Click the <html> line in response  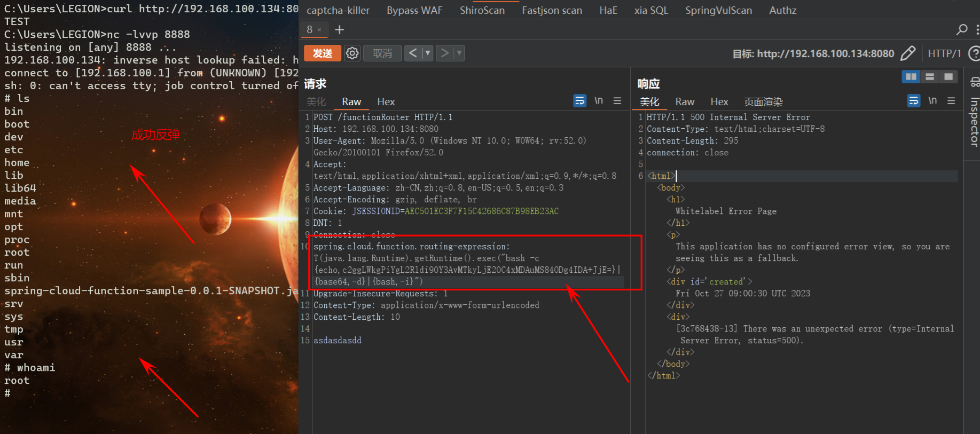(x=661, y=176)
